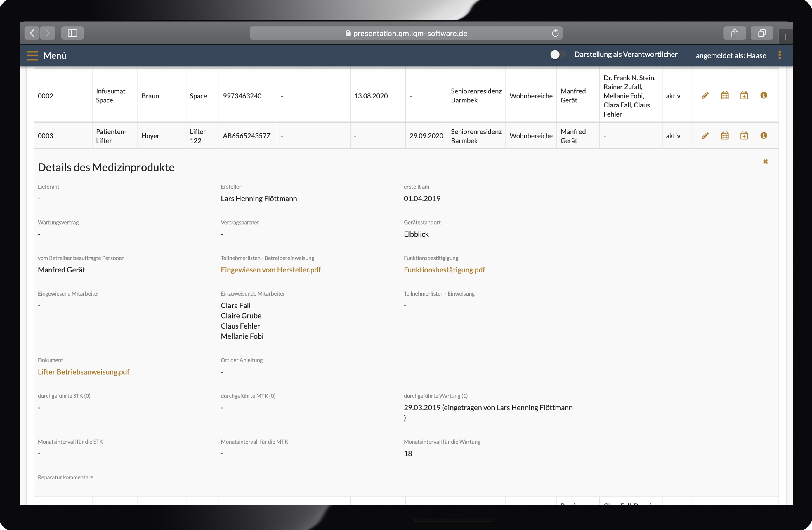Click 'angemeldet als: Haase' text

point(731,55)
